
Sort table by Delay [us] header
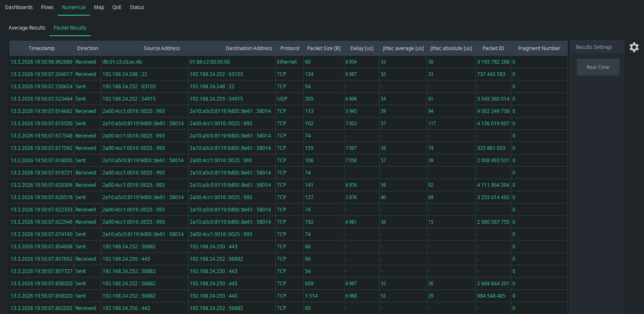362,48
